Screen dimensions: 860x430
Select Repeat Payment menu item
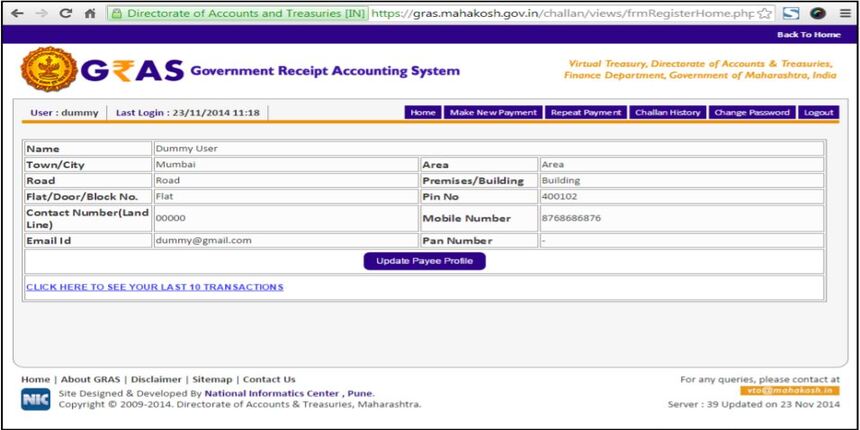586,112
